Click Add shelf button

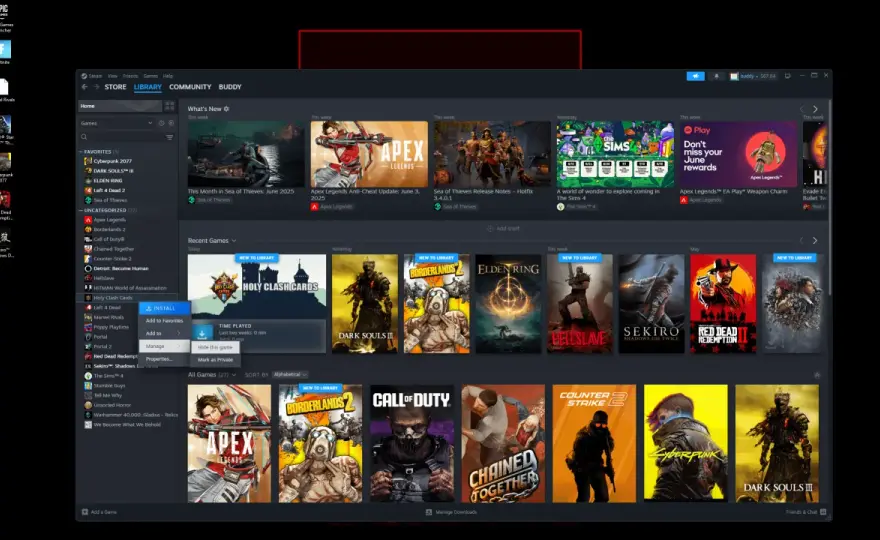[x=503, y=228]
